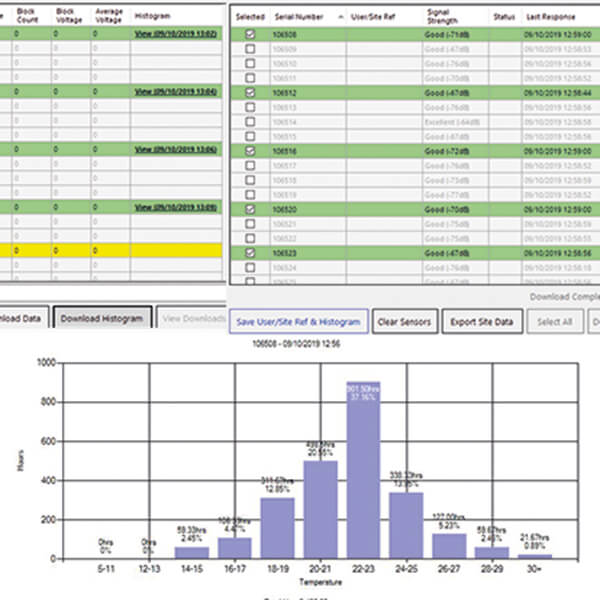Viewport: 600px width, 600px height.
Task: Sort by the Serial Number column header
Action: click(x=296, y=17)
